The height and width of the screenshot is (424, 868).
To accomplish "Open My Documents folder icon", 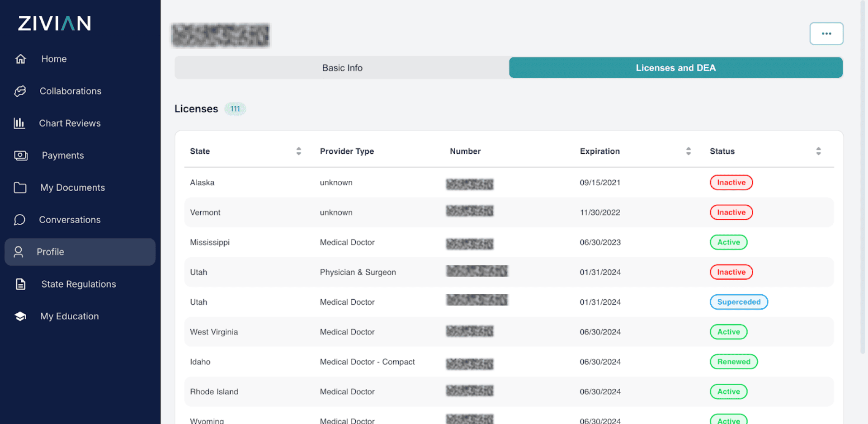I will point(20,188).
